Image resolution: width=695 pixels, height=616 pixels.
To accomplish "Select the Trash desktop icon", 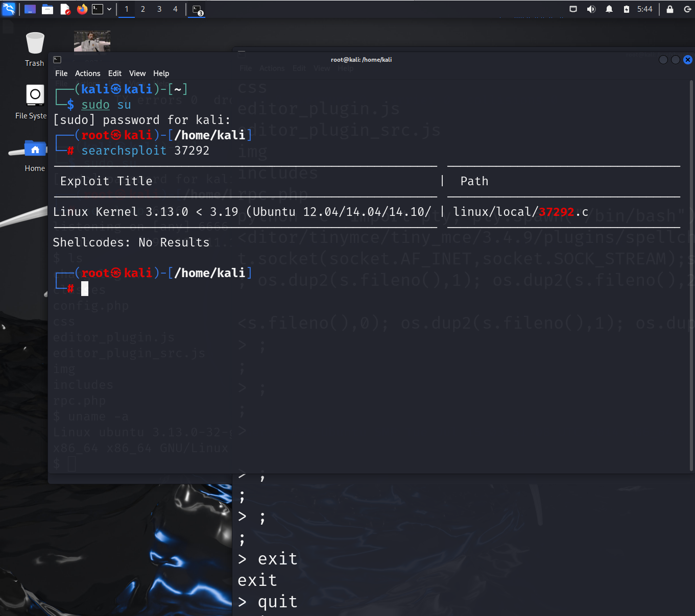I will click(x=35, y=49).
